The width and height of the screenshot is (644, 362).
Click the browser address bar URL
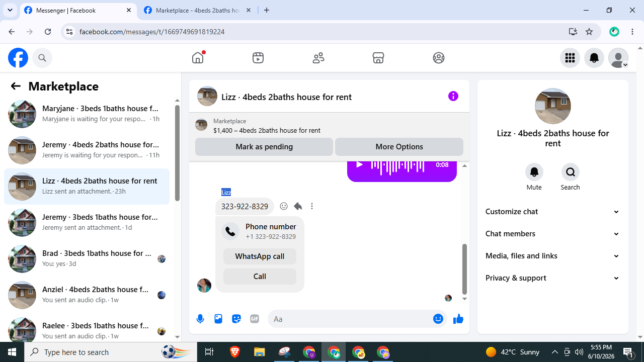[152, 32]
